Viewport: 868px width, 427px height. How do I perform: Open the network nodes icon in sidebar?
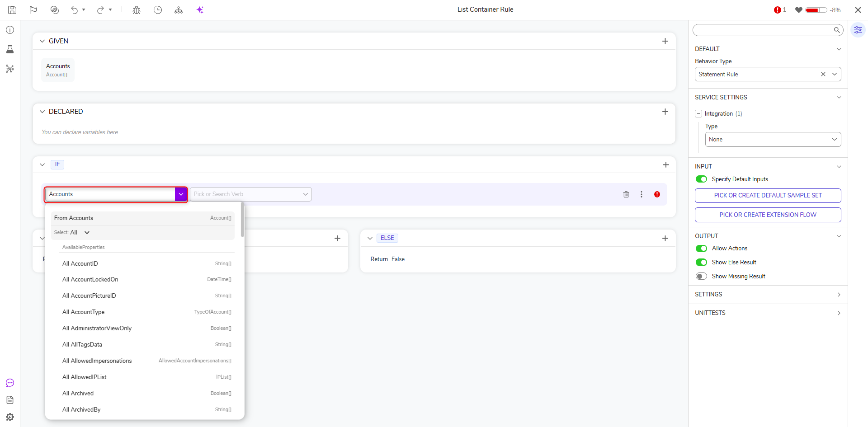click(10, 69)
